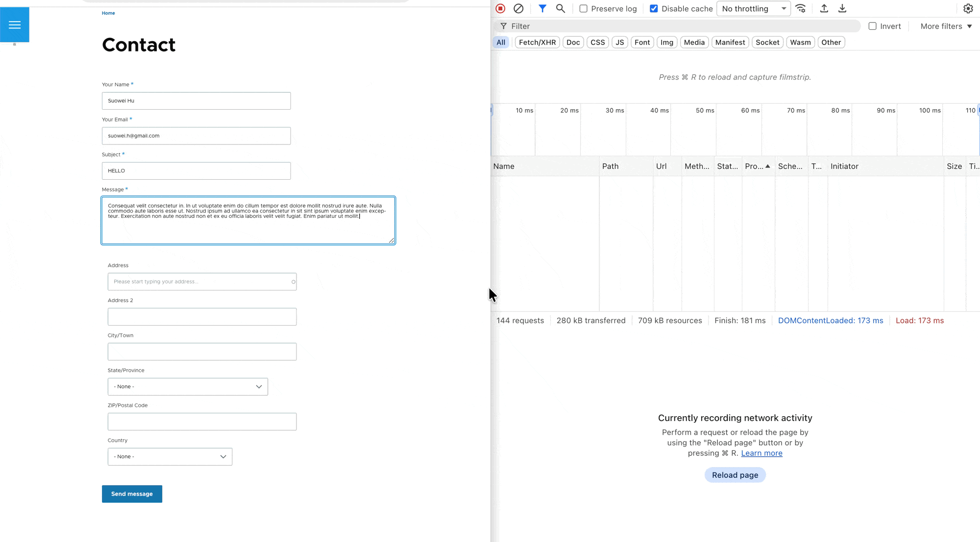
Task: Export HAR file download icon
Action: [x=842, y=8]
